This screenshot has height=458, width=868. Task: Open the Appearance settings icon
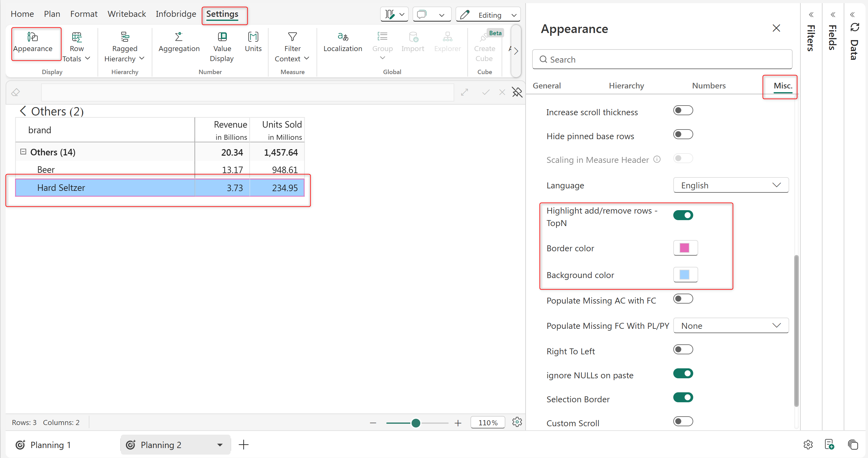33,37
